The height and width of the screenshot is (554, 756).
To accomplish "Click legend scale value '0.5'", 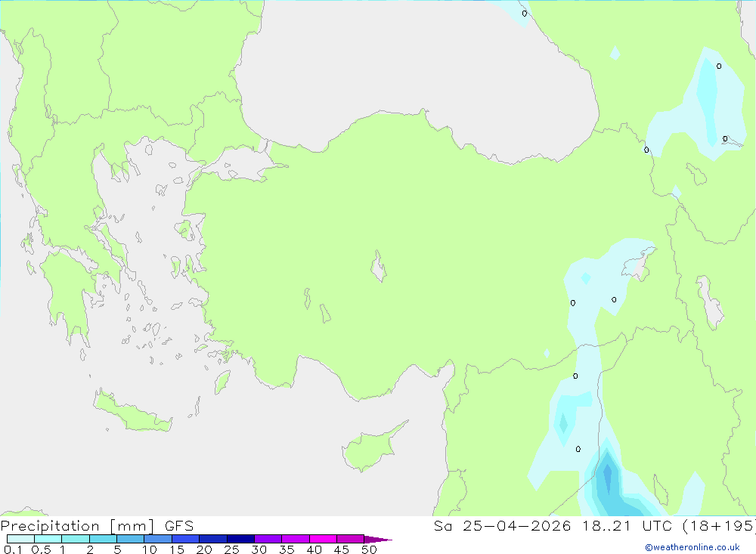I will click(x=41, y=549).
